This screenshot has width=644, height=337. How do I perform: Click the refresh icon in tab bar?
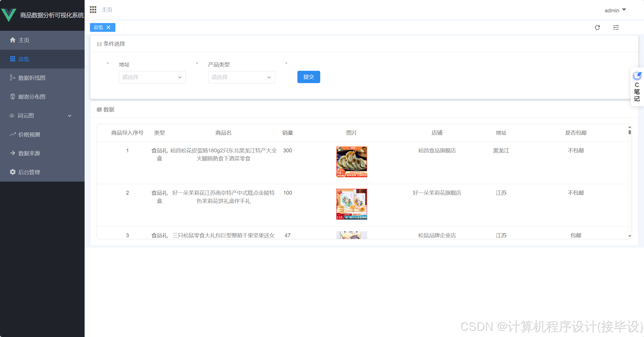pos(597,27)
